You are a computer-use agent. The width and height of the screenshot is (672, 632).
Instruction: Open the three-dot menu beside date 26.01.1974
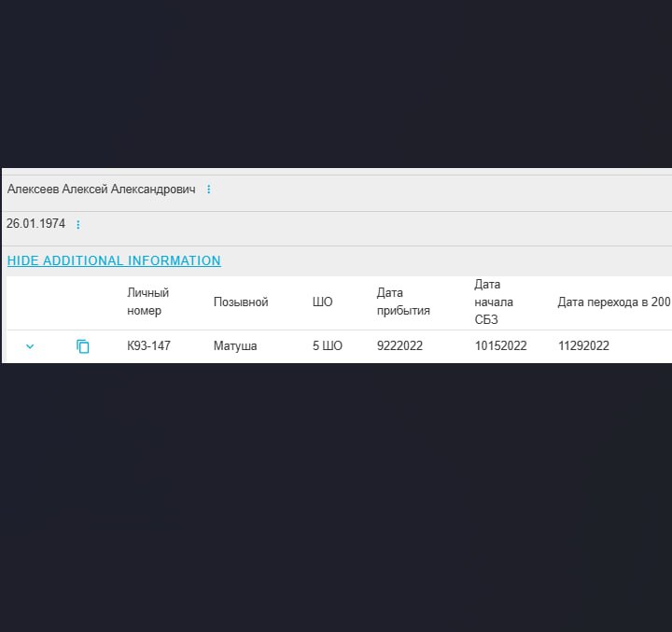click(77, 224)
